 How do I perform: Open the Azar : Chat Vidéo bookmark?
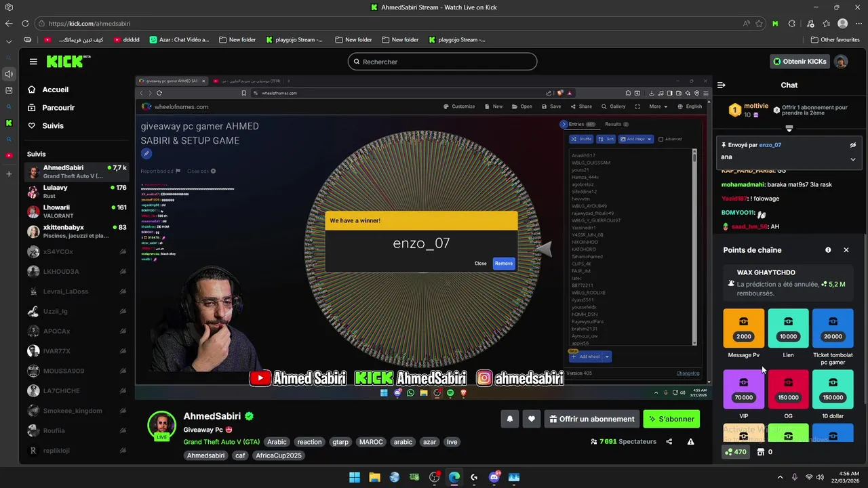(x=179, y=40)
